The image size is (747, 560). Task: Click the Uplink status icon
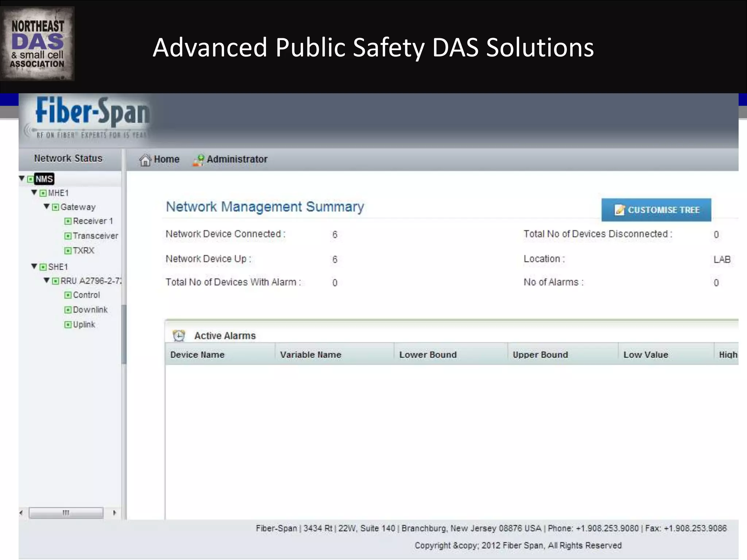pos(68,324)
